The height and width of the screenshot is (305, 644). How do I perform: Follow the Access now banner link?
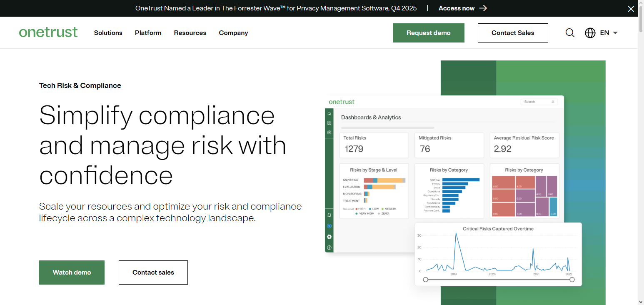[x=457, y=8]
